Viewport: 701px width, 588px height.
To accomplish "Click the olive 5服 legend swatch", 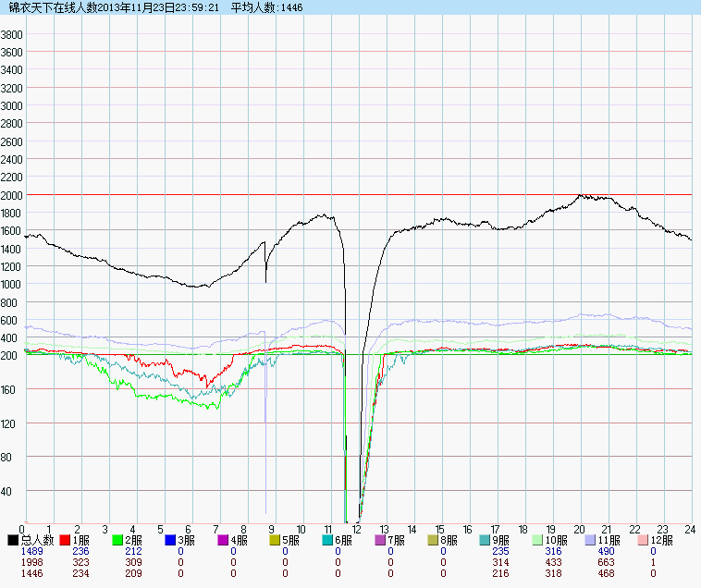I will (276, 540).
